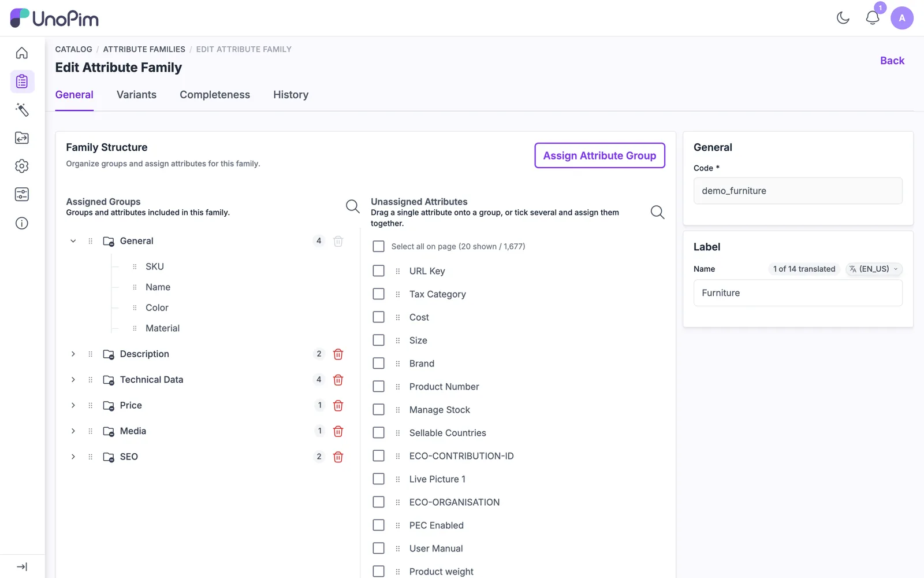
Task: Open the magic wand icon in sidebar
Action: click(x=22, y=110)
